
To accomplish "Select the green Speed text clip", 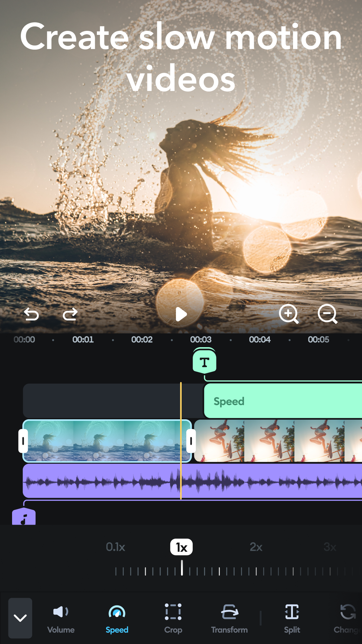I will pos(282,401).
